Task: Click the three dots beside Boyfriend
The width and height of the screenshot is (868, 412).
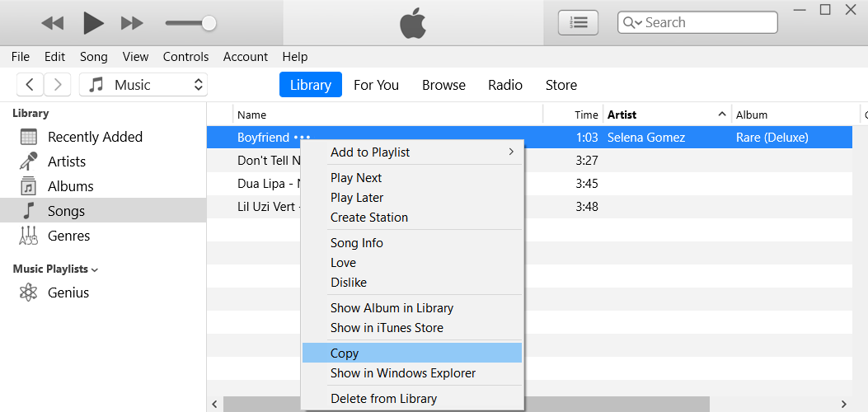Action: [x=303, y=138]
